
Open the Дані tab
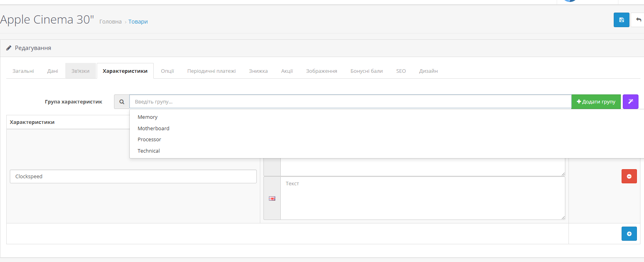pyautogui.click(x=53, y=71)
